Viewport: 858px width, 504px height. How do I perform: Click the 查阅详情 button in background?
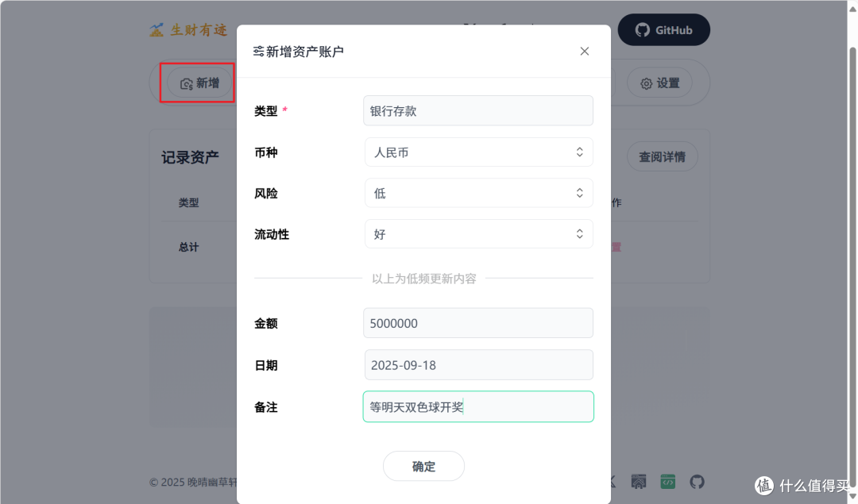662,157
